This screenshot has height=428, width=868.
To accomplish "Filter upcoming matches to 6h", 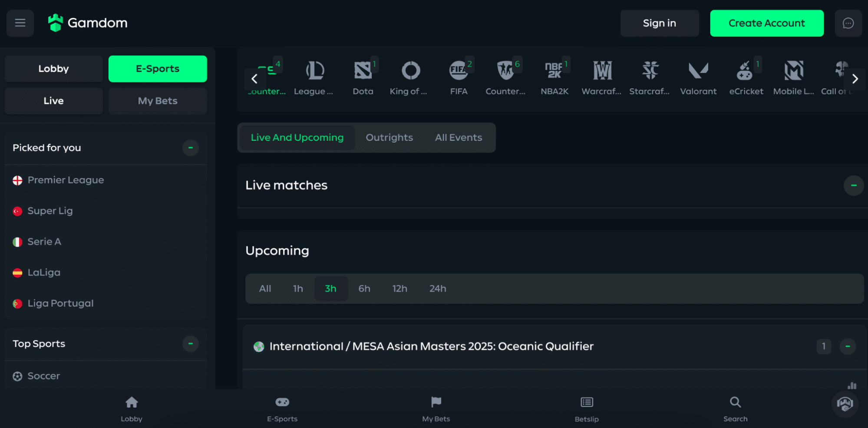I will [364, 289].
